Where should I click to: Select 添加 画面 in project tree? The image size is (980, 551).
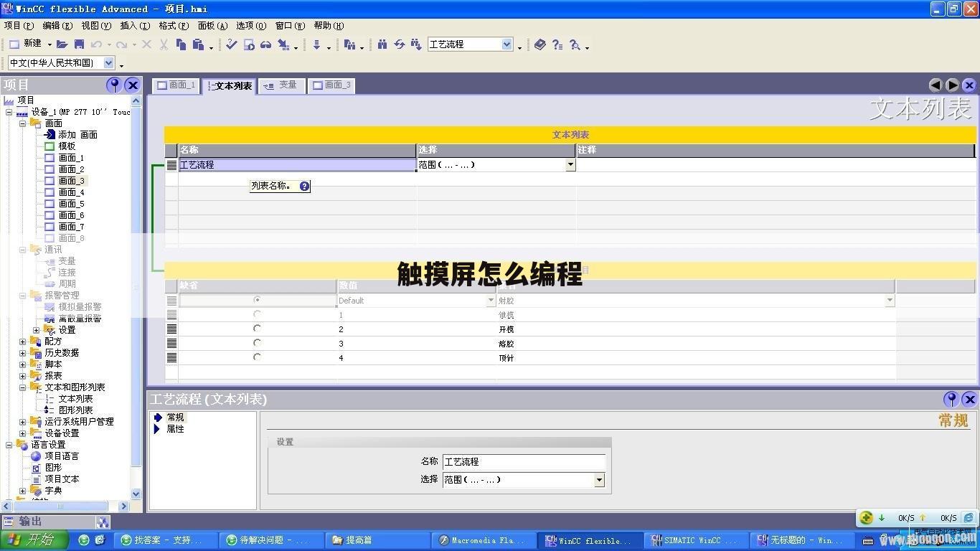77,135
